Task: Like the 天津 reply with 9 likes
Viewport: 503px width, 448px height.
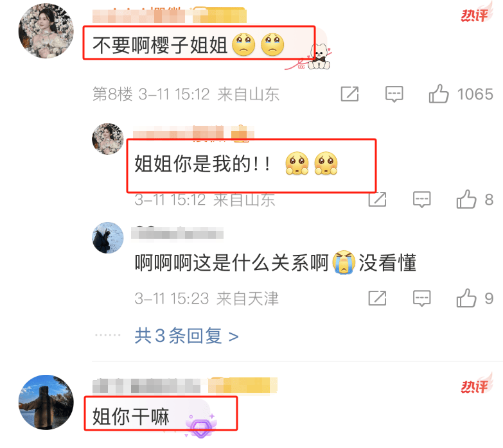Action: (x=466, y=298)
